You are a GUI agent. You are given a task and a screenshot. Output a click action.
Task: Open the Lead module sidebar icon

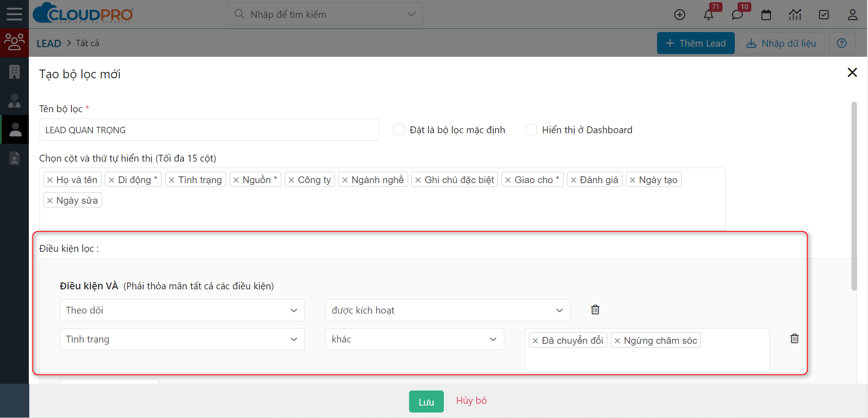tap(14, 43)
